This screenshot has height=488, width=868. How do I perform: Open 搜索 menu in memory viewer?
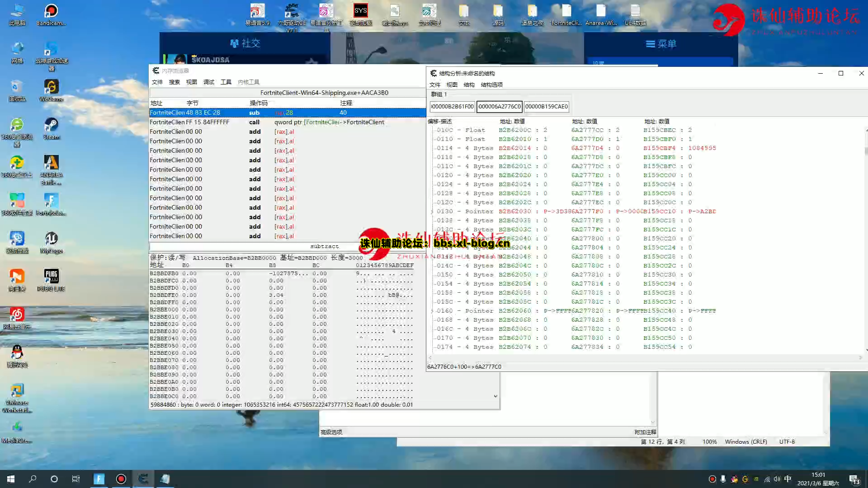point(175,82)
